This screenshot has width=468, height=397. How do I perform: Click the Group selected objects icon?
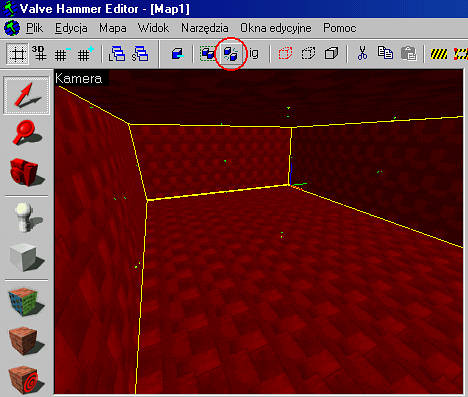point(208,54)
